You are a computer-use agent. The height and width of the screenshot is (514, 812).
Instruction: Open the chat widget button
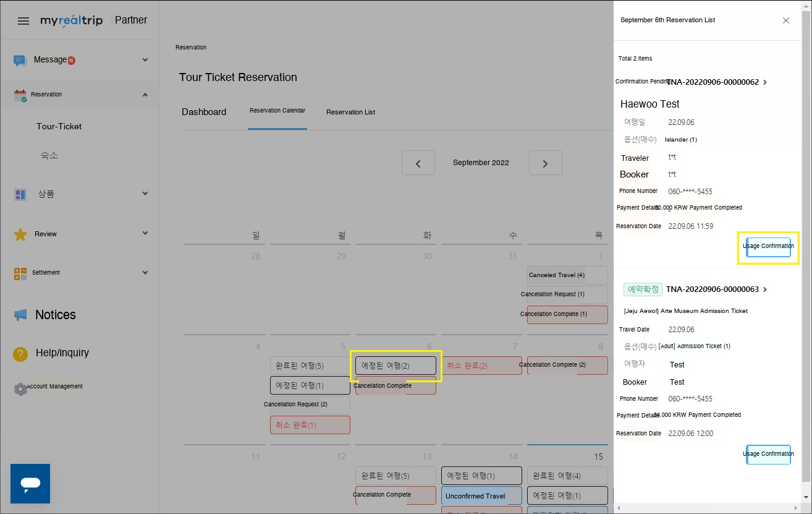click(30, 483)
